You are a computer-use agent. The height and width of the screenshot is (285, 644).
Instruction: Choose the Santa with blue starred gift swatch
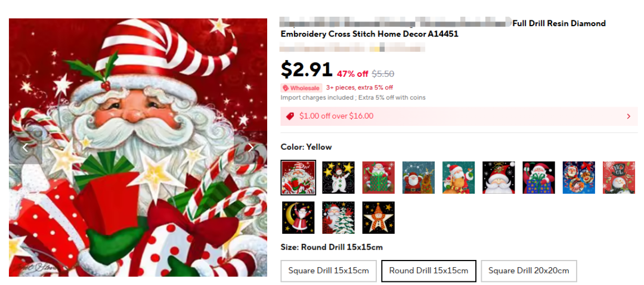(539, 178)
